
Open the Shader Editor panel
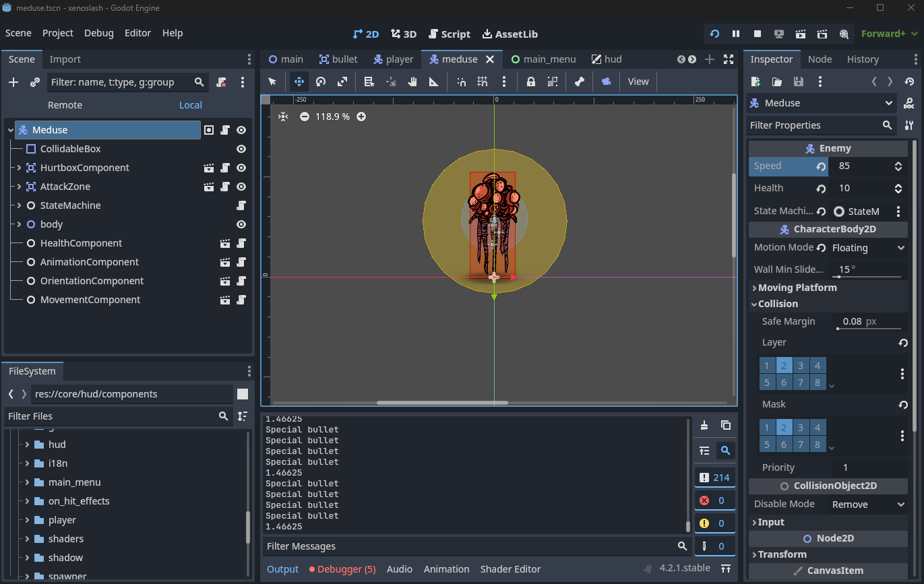(x=510, y=569)
